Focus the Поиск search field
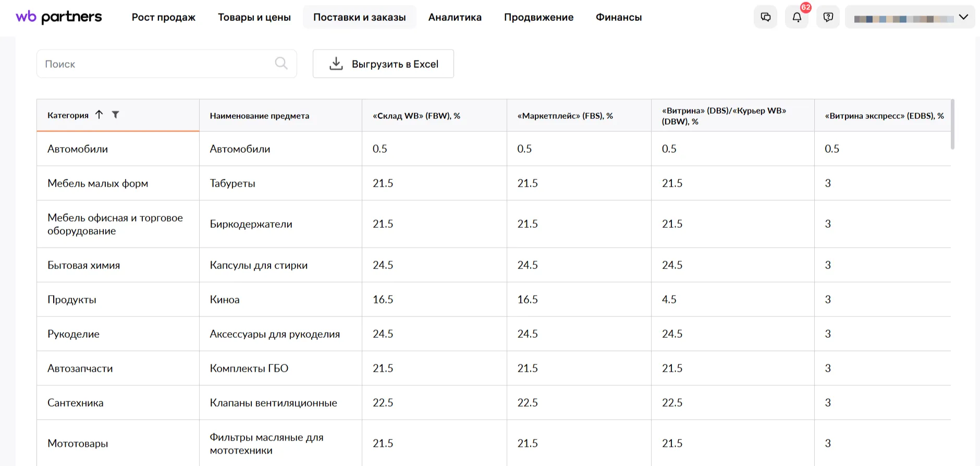Image resolution: width=980 pixels, height=466 pixels. pyautogui.click(x=156, y=64)
